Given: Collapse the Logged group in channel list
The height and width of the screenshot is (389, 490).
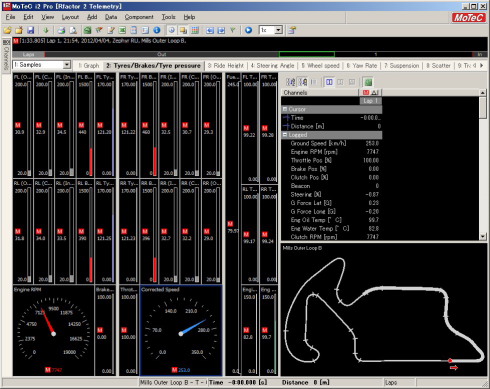Looking at the screenshot, I should pos(285,135).
